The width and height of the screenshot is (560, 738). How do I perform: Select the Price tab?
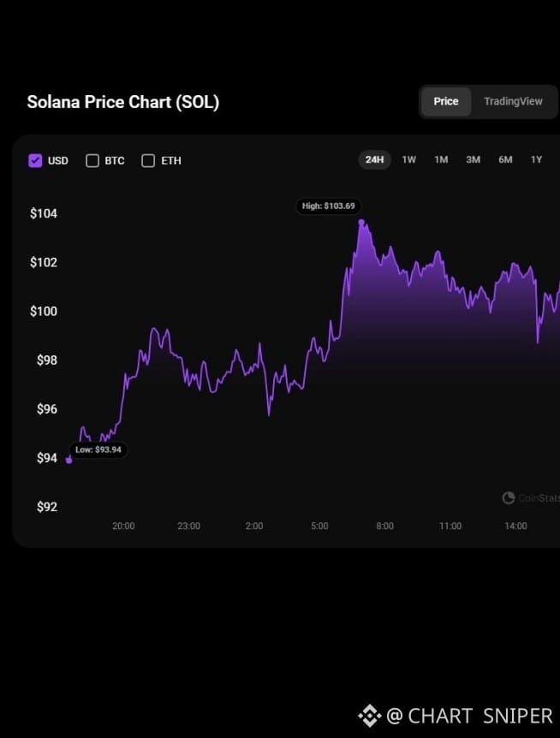pos(445,101)
